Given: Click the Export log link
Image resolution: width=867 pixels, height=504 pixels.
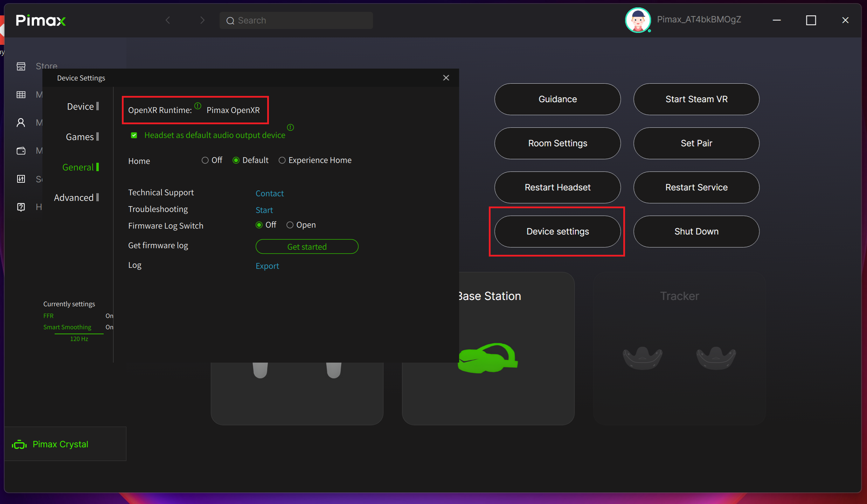Looking at the screenshot, I should click(267, 266).
